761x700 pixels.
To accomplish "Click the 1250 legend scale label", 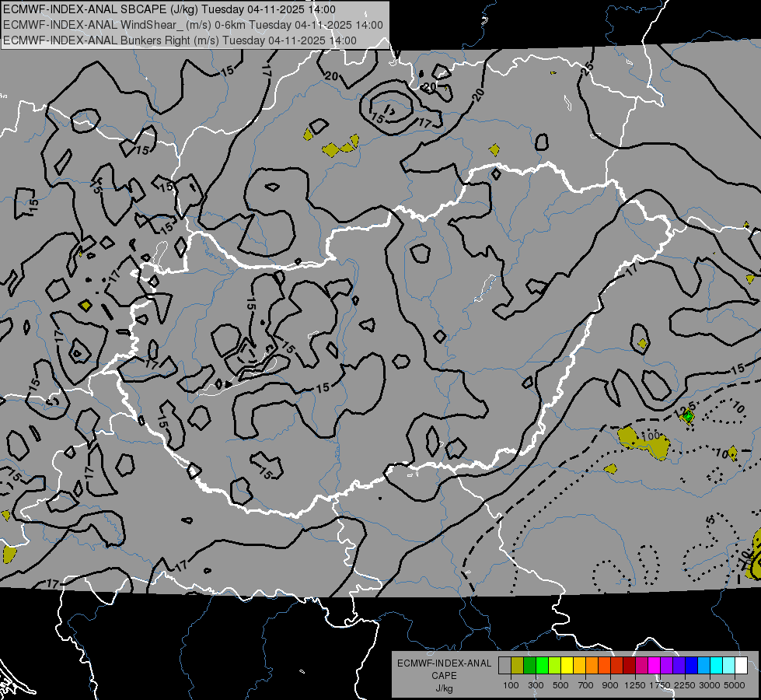I will [635, 685].
